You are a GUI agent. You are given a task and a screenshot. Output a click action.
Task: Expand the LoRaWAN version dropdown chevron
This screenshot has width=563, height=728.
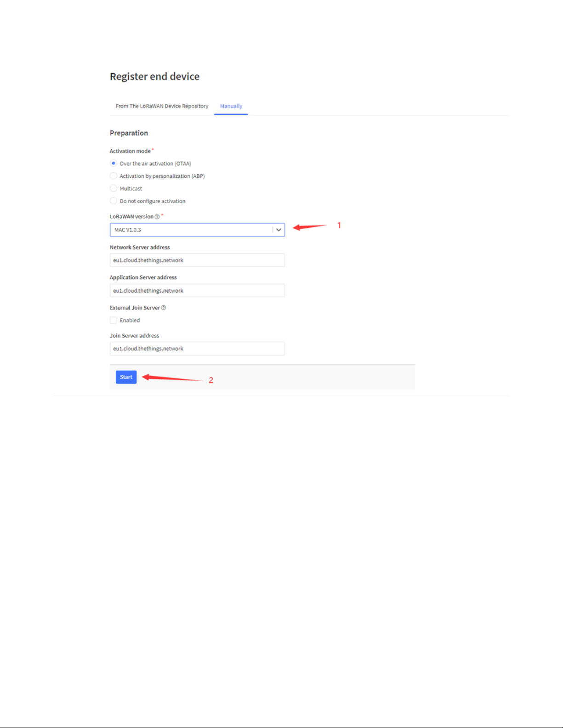[x=279, y=230]
